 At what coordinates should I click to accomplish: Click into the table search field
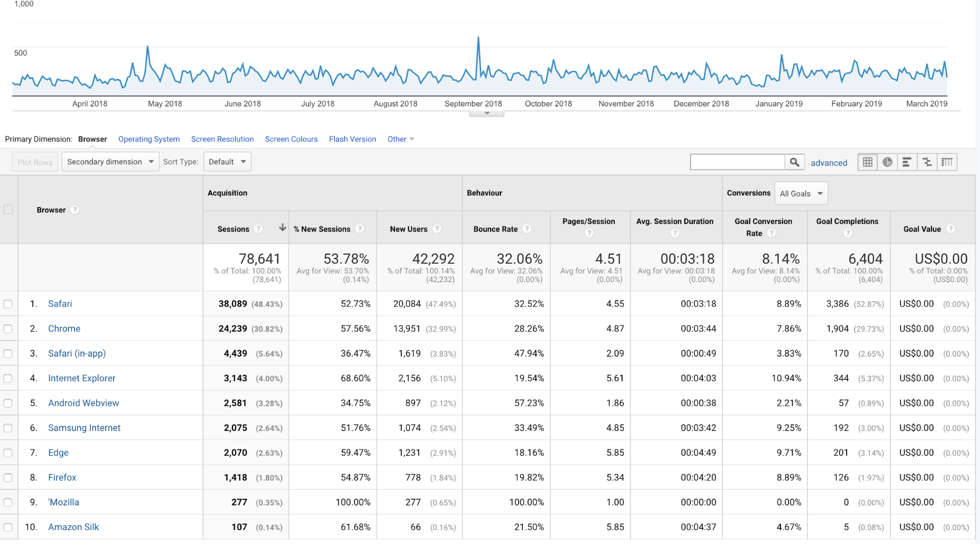pyautogui.click(x=737, y=162)
